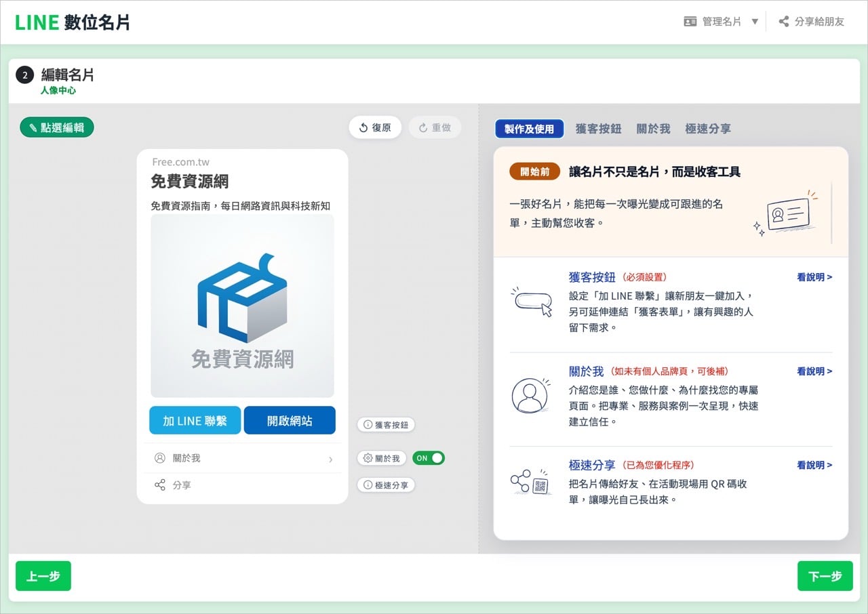Click the 分享給朋友 share icon
This screenshot has height=614, width=868.
point(784,22)
